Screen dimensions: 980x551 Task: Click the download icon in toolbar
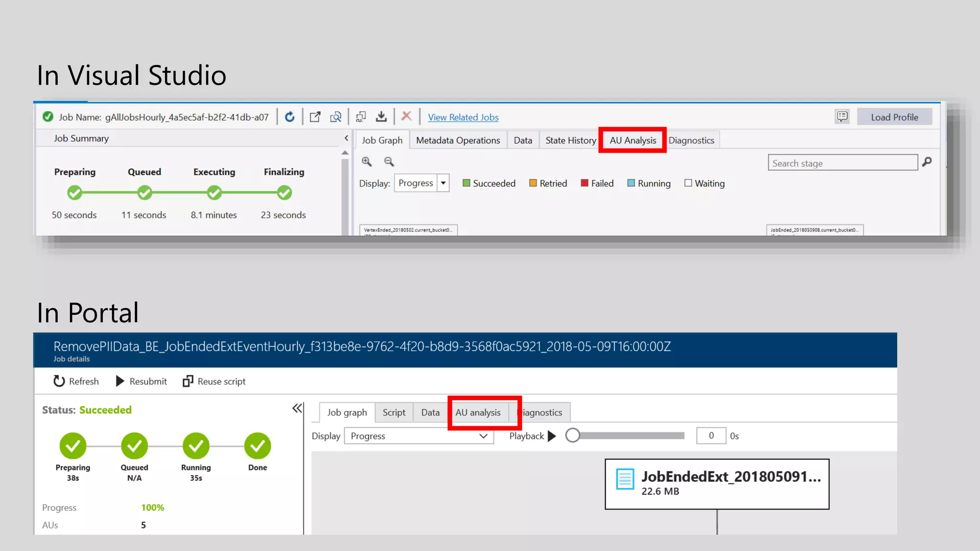(x=381, y=117)
